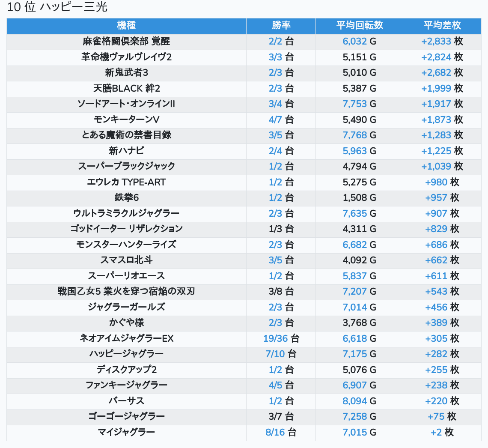
Task: Click the 平均回転数 column header
Action: tap(360, 26)
